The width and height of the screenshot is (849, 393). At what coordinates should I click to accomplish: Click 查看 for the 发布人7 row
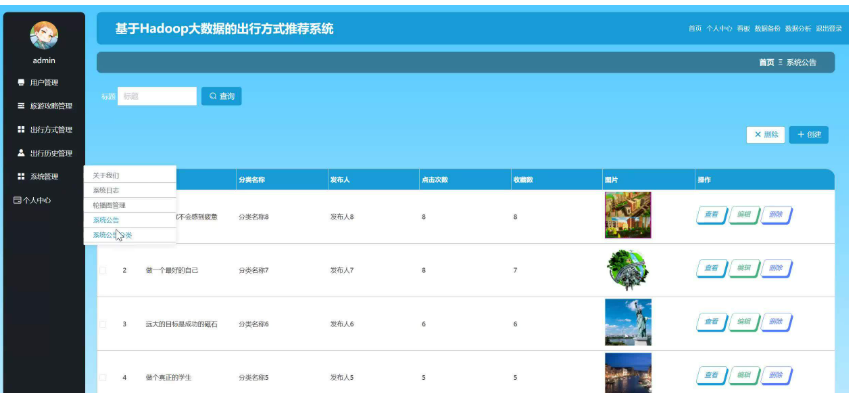tap(711, 268)
